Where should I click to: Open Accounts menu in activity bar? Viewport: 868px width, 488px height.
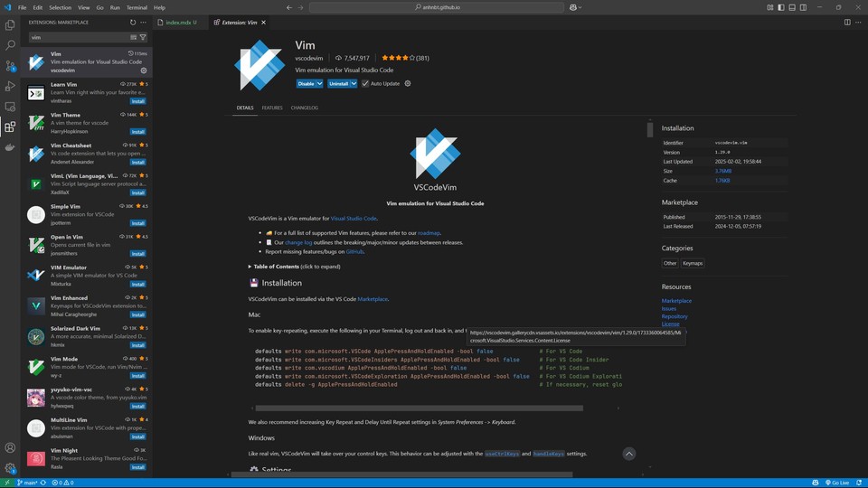pyautogui.click(x=10, y=447)
